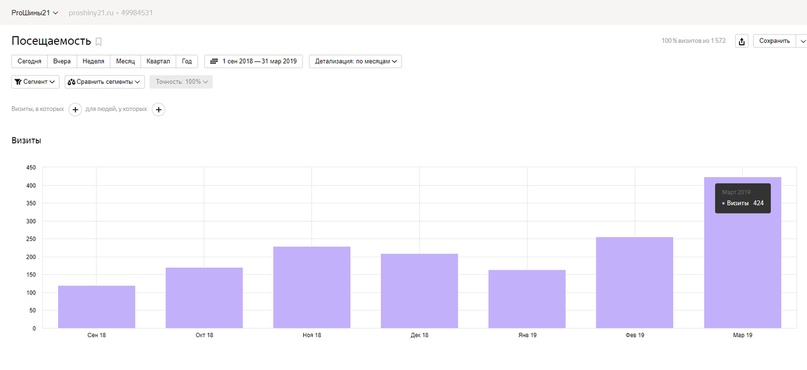Click the Сен 18 axis label

(x=97, y=335)
